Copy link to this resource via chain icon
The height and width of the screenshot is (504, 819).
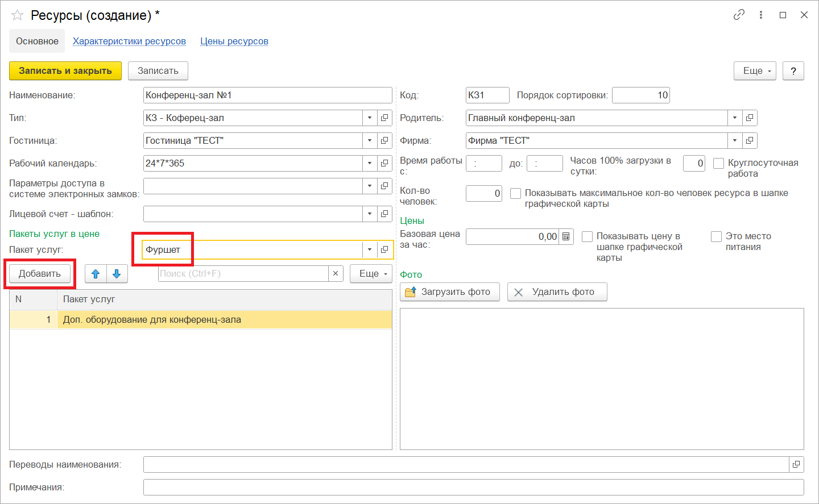pos(739,15)
